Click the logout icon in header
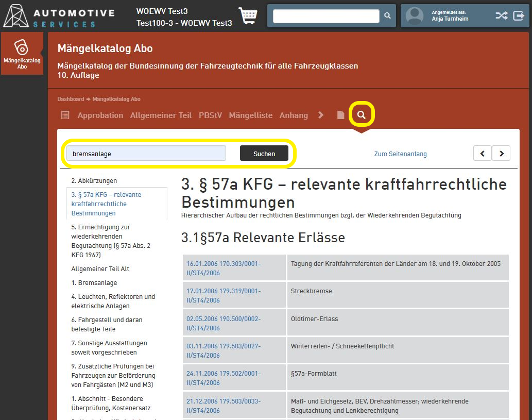 519,16
